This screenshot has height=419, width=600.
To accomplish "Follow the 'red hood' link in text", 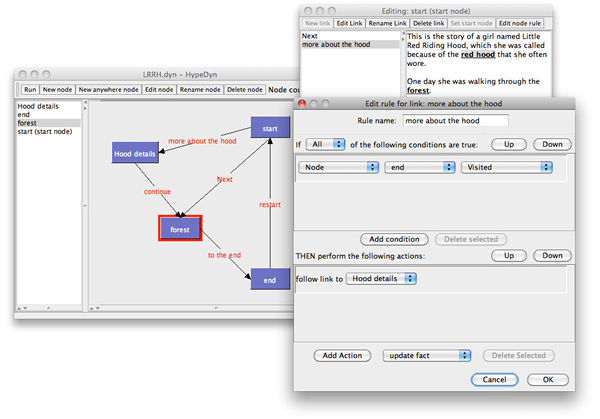I will 479,54.
